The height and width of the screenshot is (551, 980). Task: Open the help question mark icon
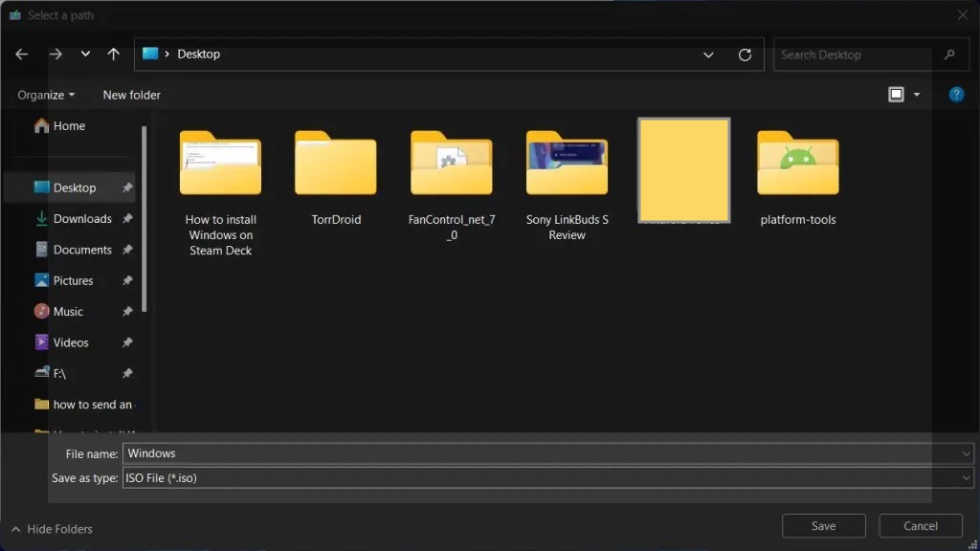[955, 95]
